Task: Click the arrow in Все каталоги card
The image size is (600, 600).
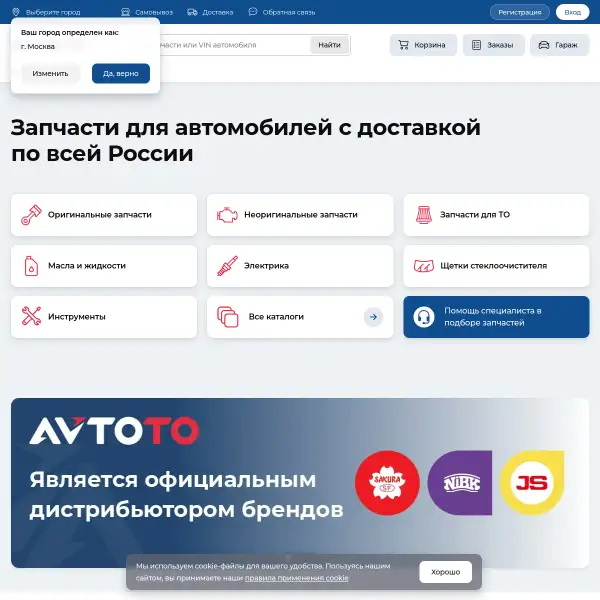Action: tap(373, 317)
